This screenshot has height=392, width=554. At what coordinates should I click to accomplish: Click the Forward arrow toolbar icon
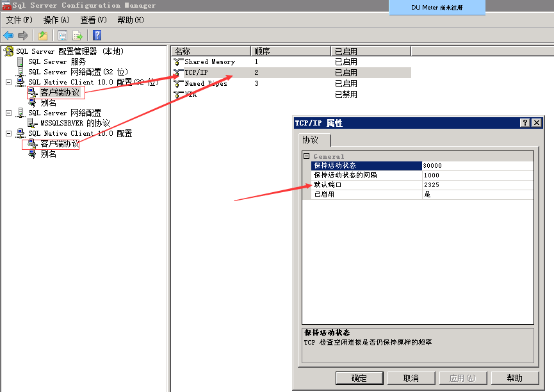[x=23, y=35]
